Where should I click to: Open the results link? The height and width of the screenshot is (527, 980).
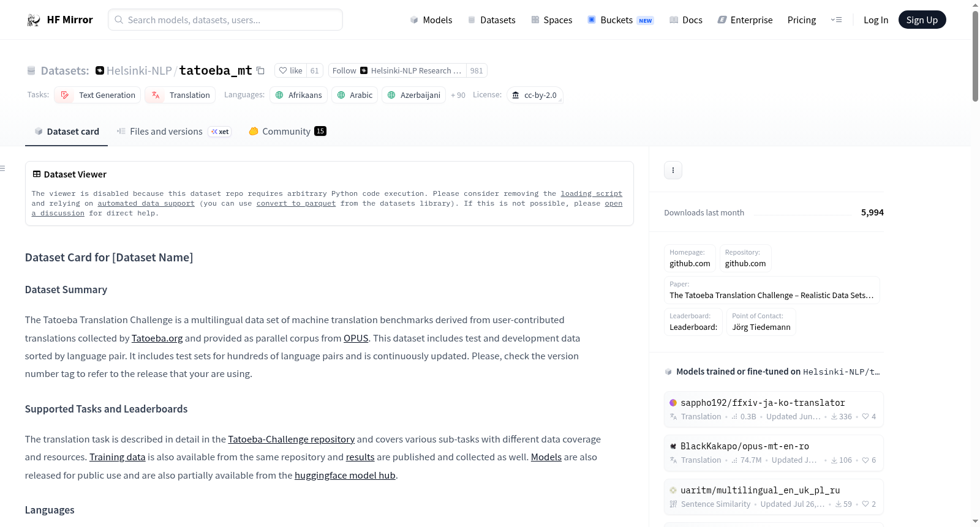click(x=360, y=457)
